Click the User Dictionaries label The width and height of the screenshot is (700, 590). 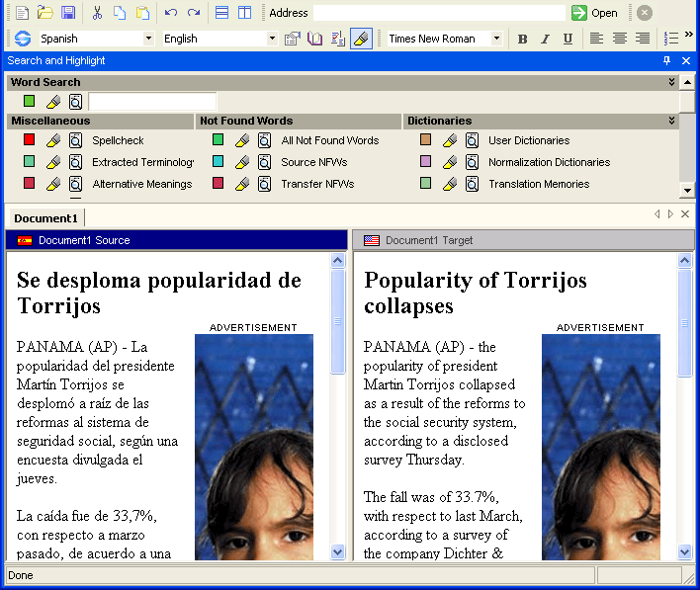(529, 140)
